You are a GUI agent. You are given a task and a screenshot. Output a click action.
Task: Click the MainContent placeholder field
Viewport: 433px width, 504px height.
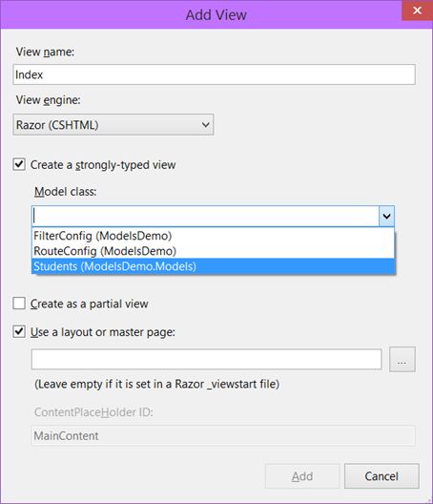[223, 435]
